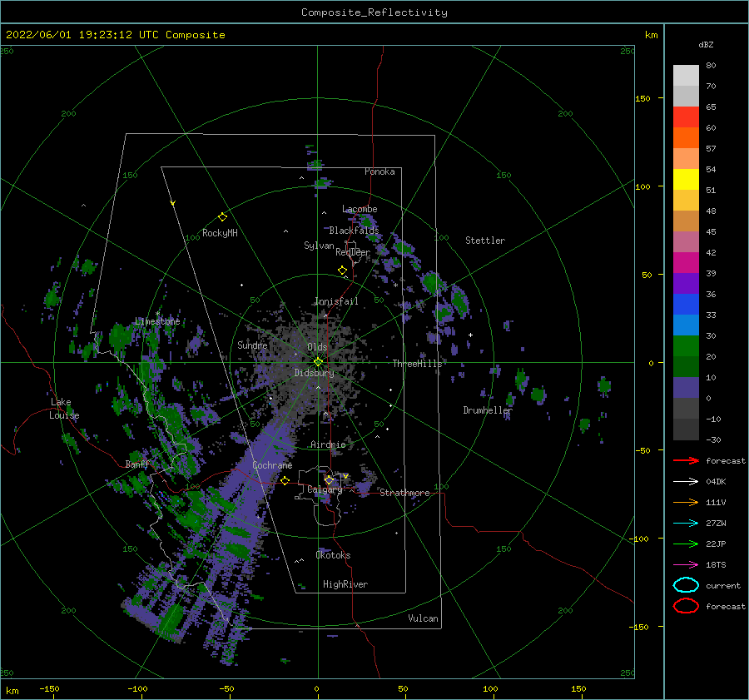Click the "current" legend label

click(x=723, y=585)
